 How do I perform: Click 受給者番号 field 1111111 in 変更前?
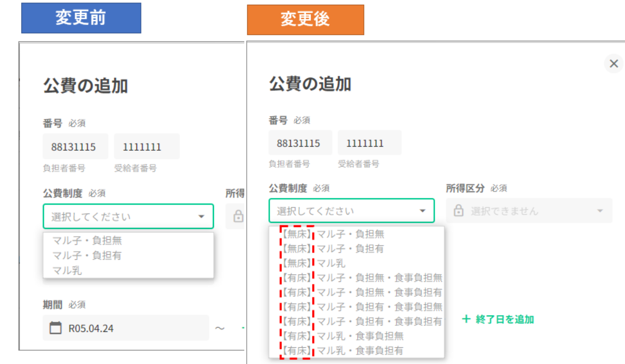(147, 146)
